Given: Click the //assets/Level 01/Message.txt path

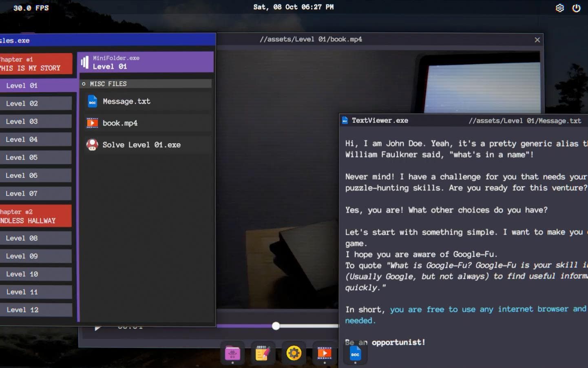Looking at the screenshot, I should (x=525, y=121).
